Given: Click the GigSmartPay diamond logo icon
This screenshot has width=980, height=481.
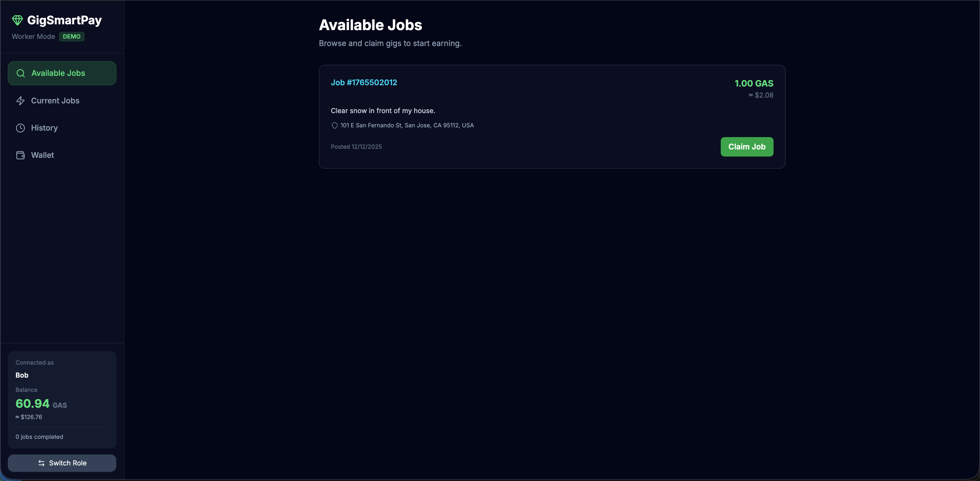Looking at the screenshot, I should click(x=17, y=20).
